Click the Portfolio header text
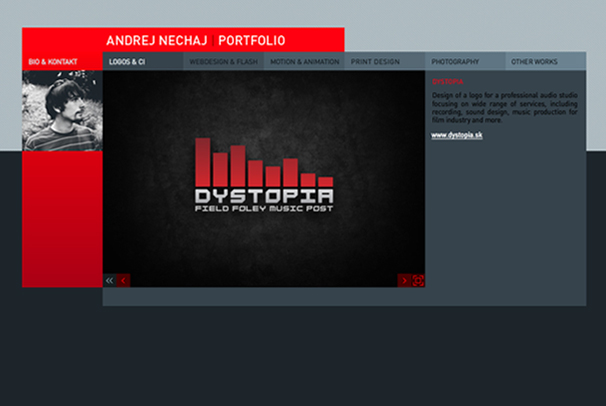The image size is (606, 406). click(251, 41)
